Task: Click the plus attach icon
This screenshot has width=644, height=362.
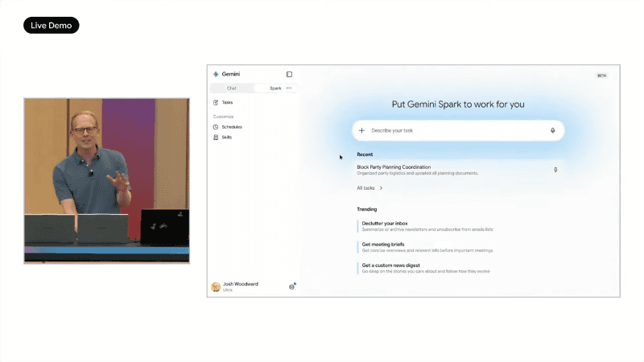Action: tap(361, 130)
